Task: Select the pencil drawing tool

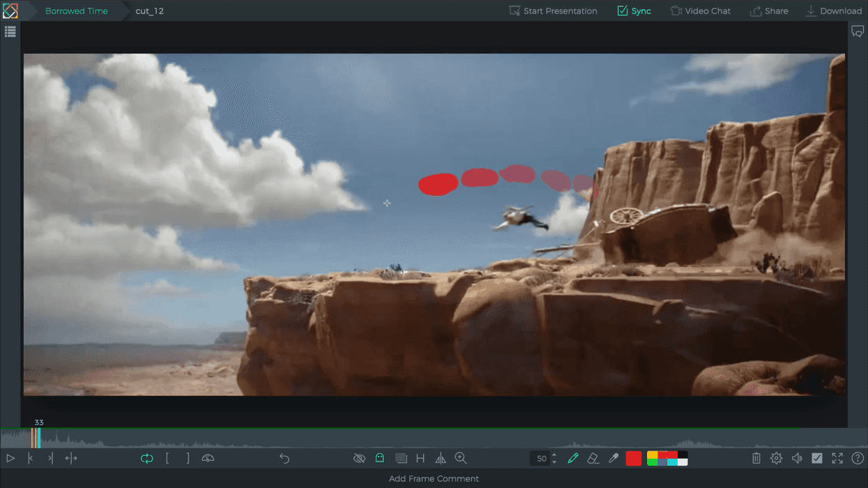Action: coord(573,459)
